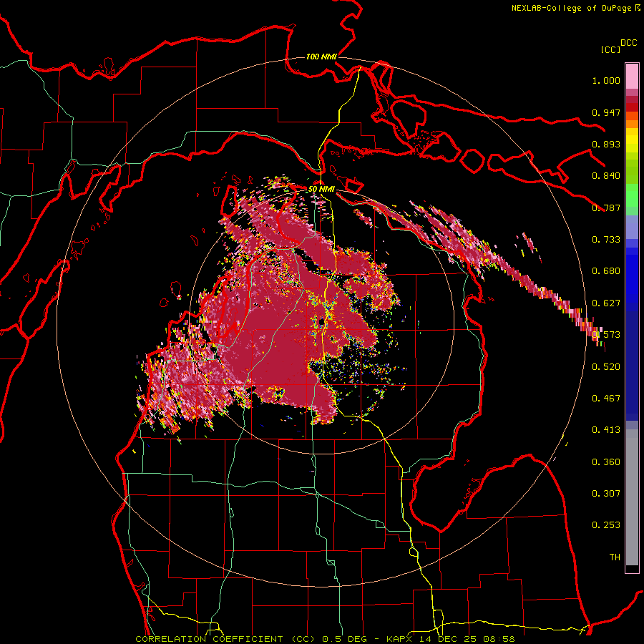Select the 0.307 legend value
The width and height of the screenshot is (644, 644).
[606, 494]
